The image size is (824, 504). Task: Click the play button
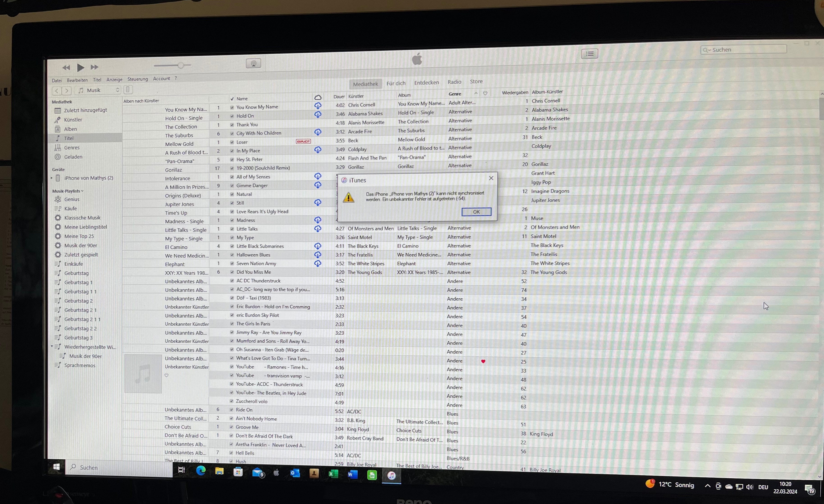tap(80, 68)
